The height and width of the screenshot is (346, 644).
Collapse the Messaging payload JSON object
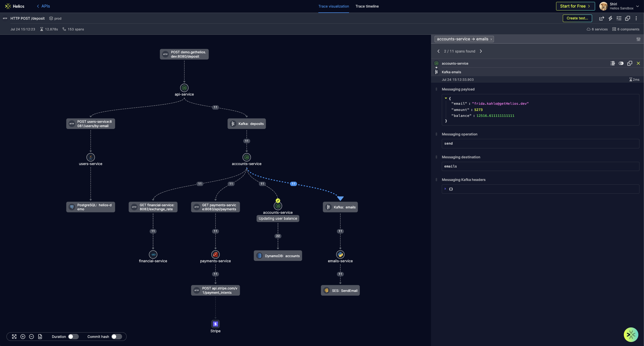tap(446, 98)
